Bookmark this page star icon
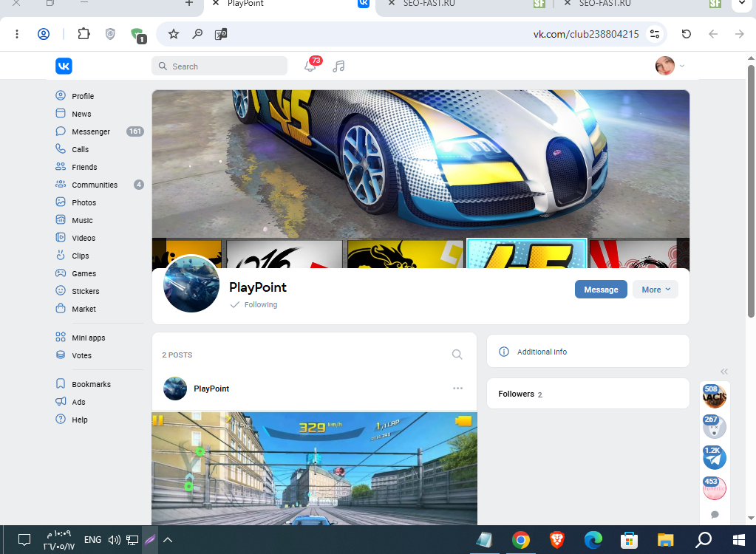Screen dimensions: 756x554 click(x=174, y=34)
